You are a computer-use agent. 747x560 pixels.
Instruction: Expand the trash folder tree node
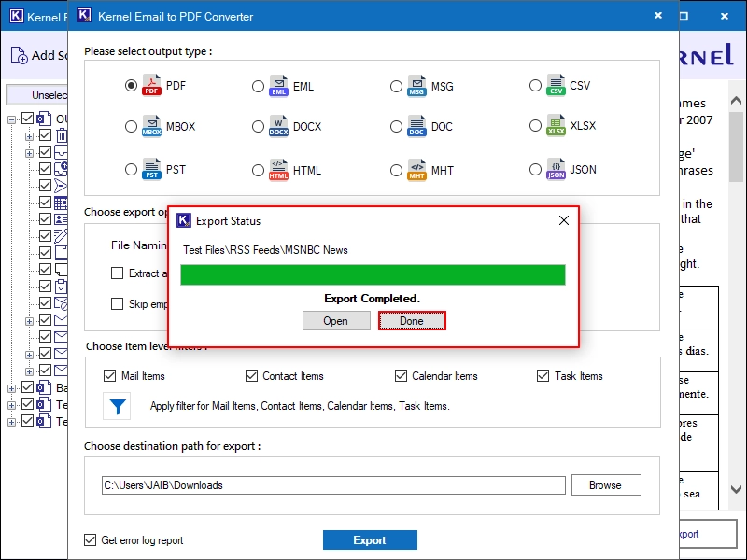click(x=29, y=136)
